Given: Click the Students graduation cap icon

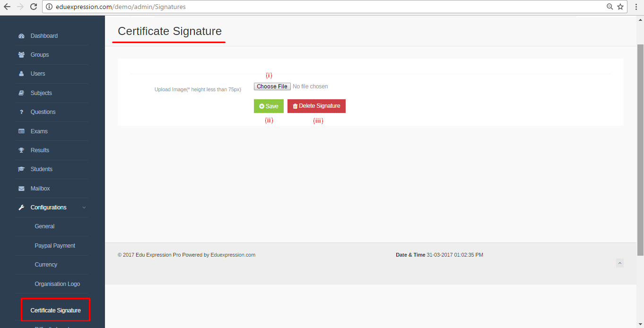Looking at the screenshot, I should click(21, 169).
